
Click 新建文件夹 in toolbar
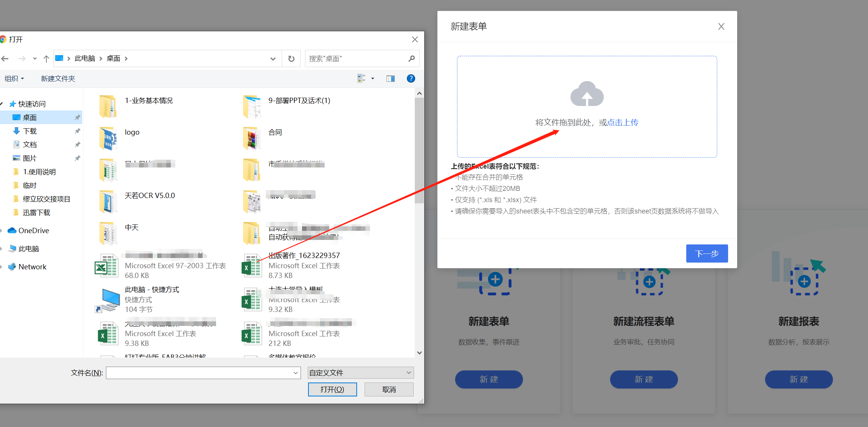point(58,78)
